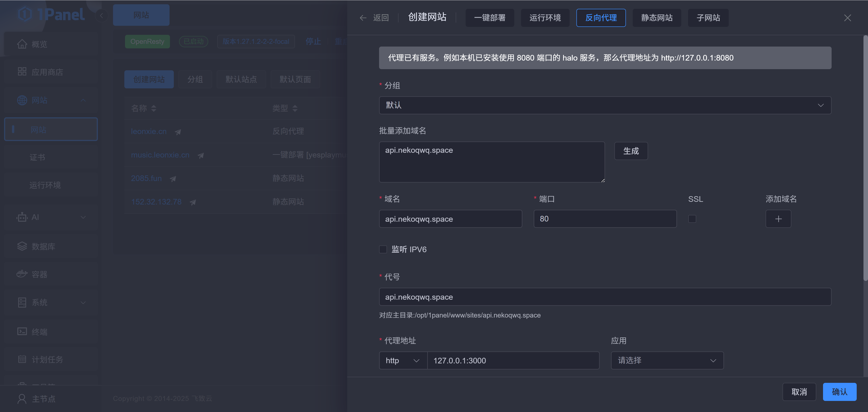Open the 分组 默认 dropdown

[x=605, y=105]
